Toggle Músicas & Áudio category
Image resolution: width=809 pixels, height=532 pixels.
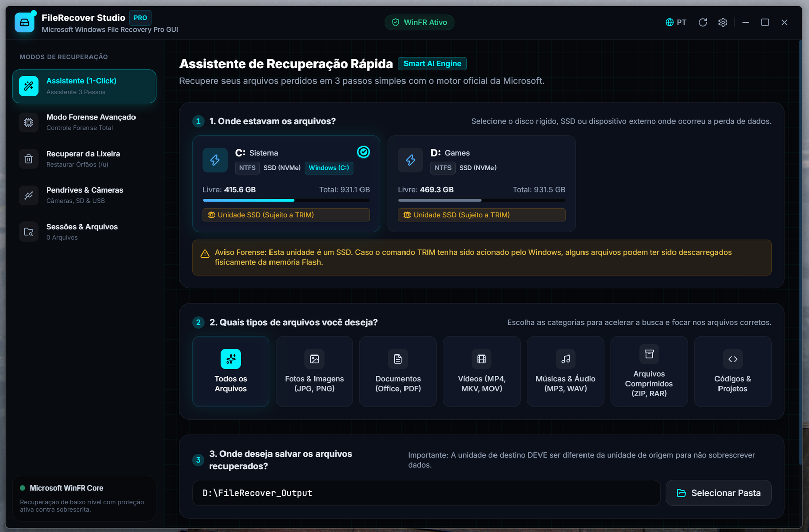[565, 371]
